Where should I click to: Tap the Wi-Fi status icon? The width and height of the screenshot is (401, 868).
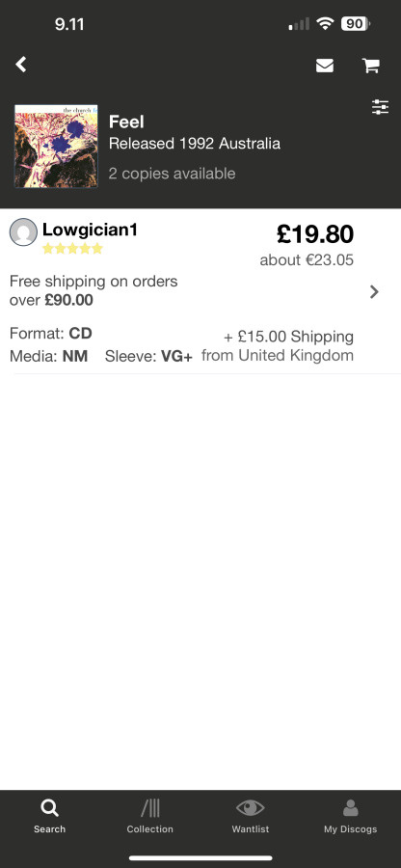pos(325,24)
